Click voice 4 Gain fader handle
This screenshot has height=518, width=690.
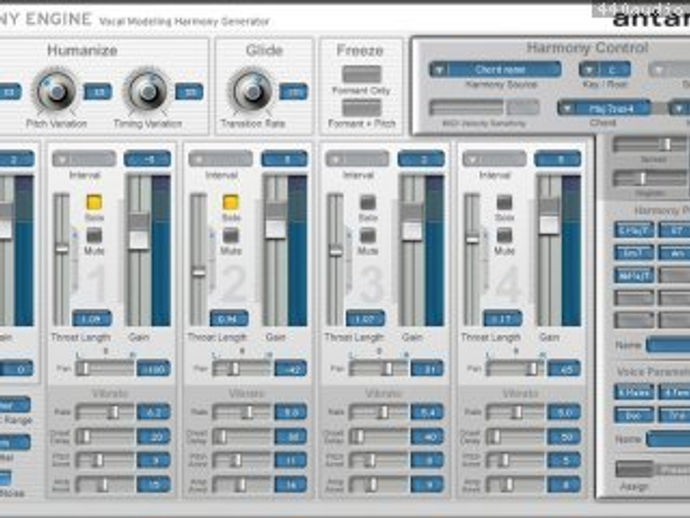tap(550, 217)
